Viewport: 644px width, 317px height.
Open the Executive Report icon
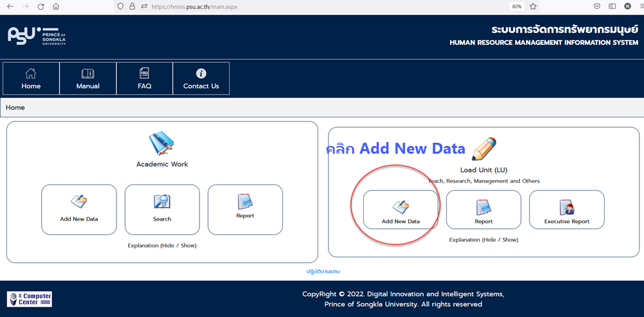567,210
